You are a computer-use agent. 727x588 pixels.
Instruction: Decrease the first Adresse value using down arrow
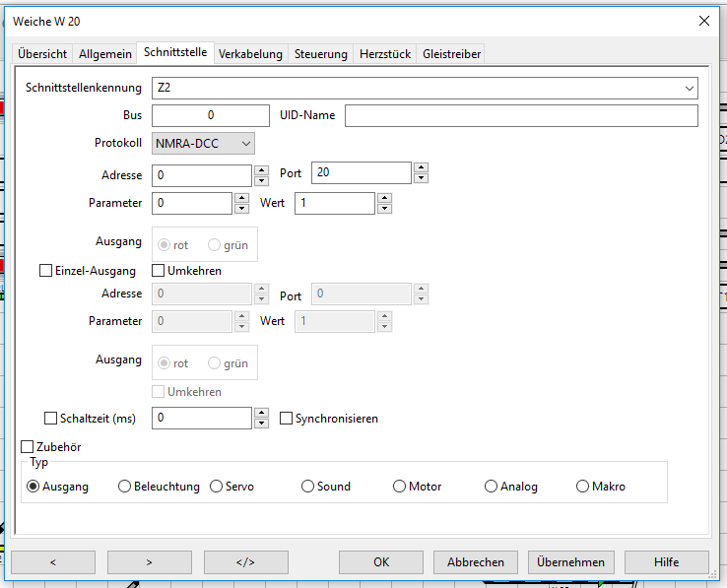[261, 181]
